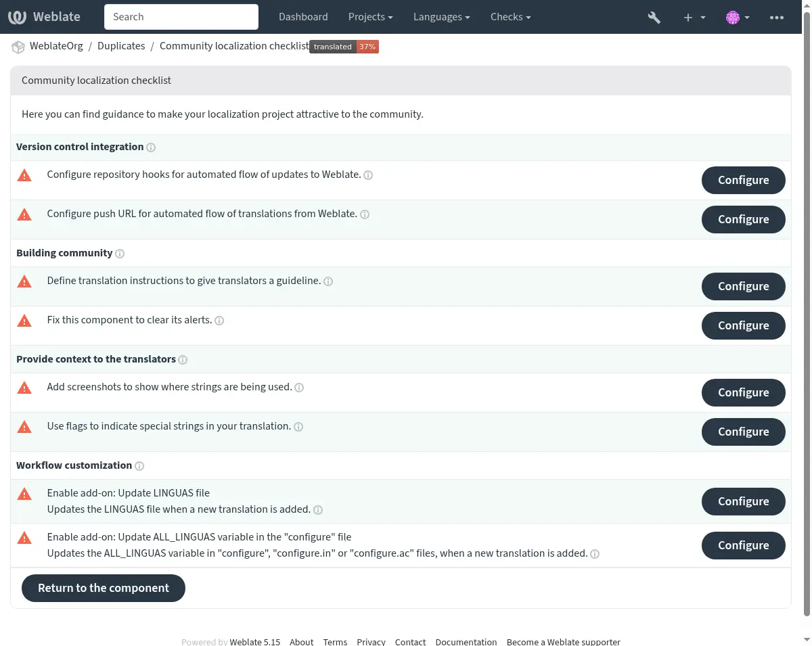
Task: Click info icon beside Building community
Action: click(x=120, y=254)
